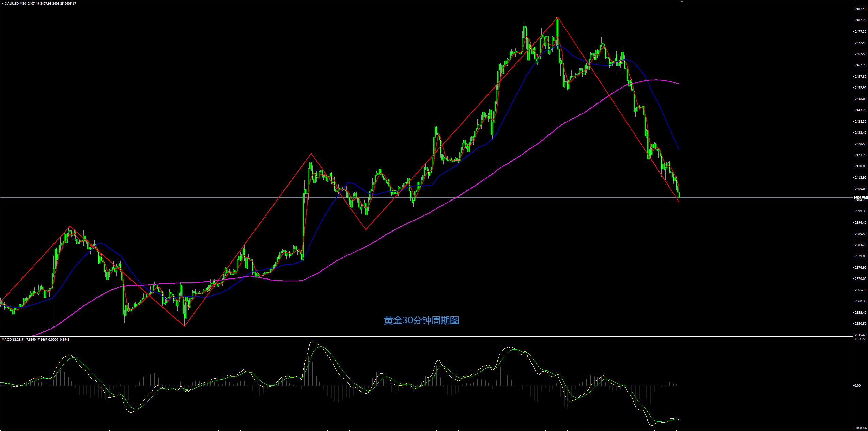Image resolution: width=868 pixels, height=431 pixels.
Task: Click the 2355.40 price scale value
Action: (x=861, y=313)
